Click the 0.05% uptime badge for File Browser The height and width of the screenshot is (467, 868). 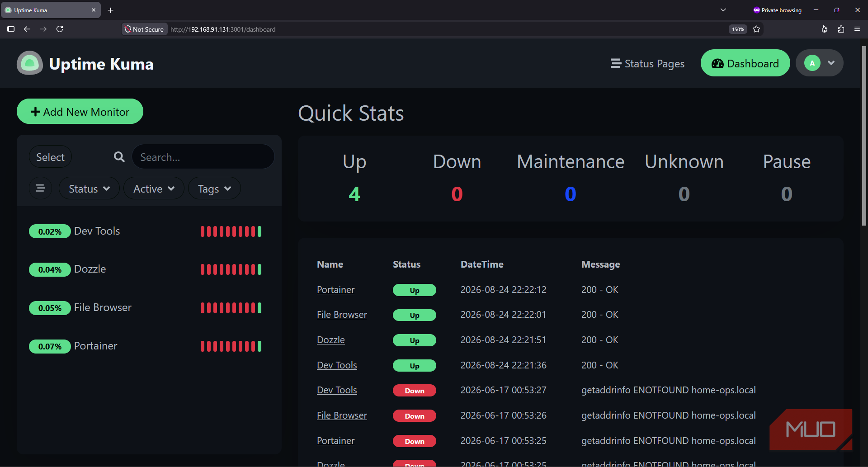(50, 308)
